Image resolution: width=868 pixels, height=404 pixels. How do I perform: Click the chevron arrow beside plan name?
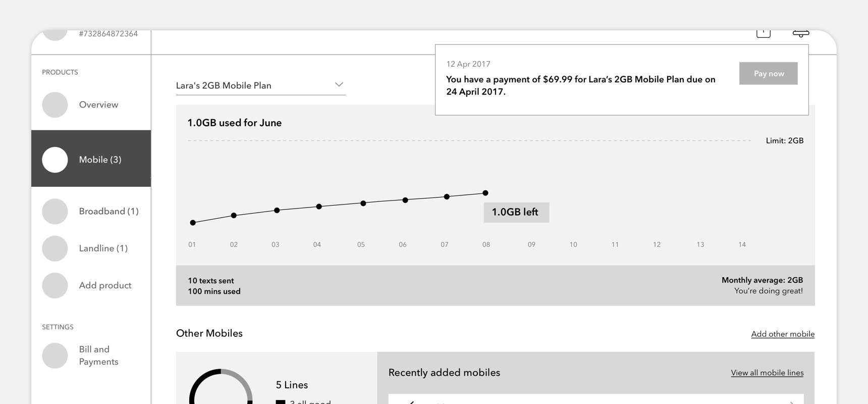339,85
